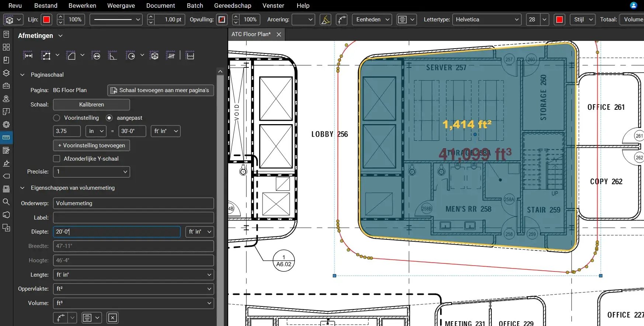The height and width of the screenshot is (326, 644).
Task: Open the Precisie dropdown
Action: [x=91, y=172]
